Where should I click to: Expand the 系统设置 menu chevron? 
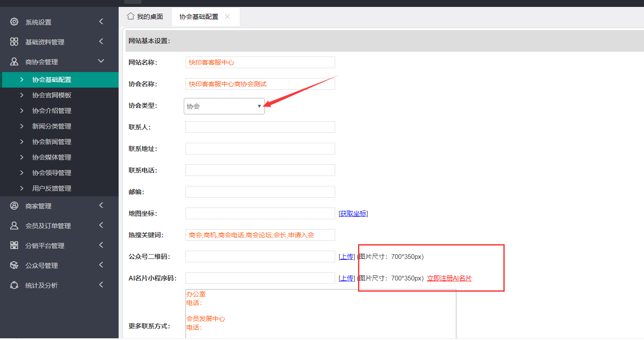[x=101, y=21]
